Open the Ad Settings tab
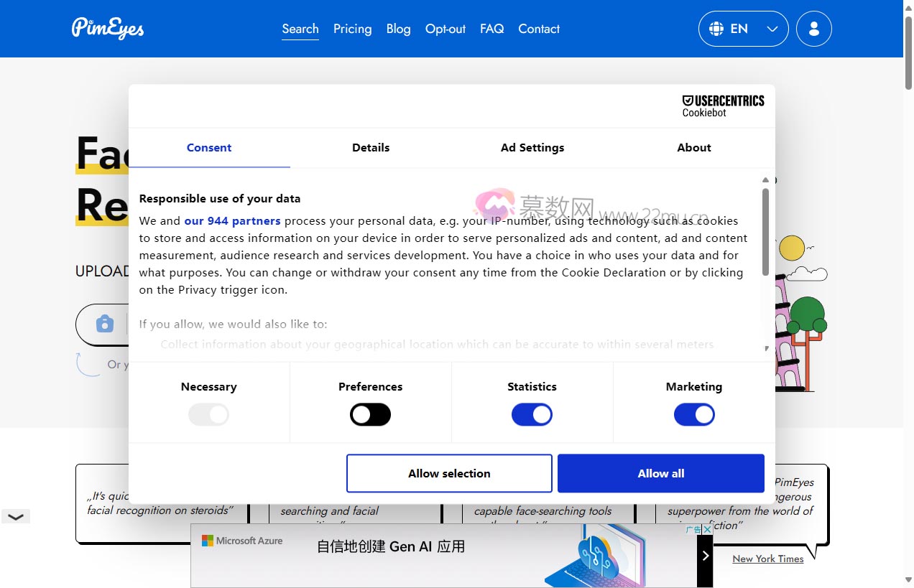This screenshot has height=588, width=914. click(x=532, y=147)
